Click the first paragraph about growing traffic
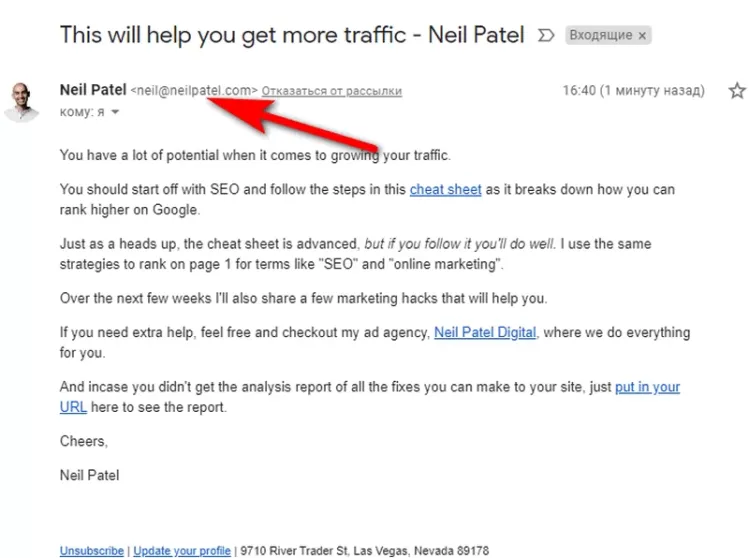The height and width of the screenshot is (558, 749). click(255, 155)
